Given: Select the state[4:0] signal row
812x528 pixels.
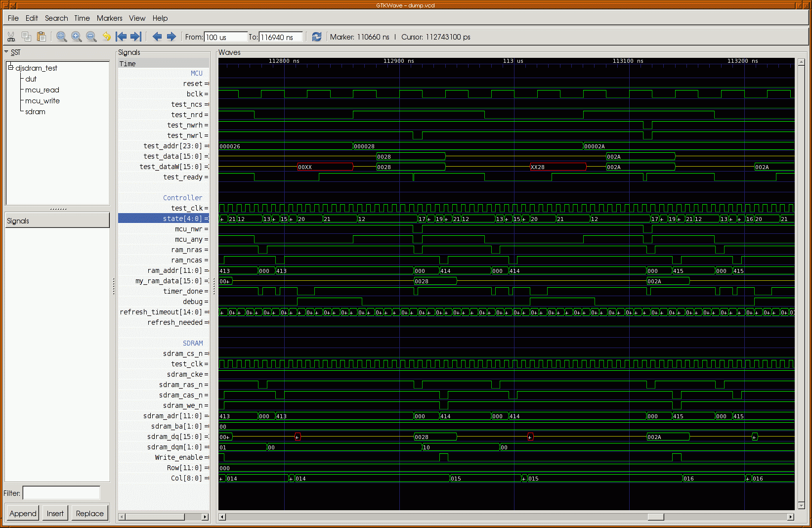Looking at the screenshot, I should click(164, 219).
